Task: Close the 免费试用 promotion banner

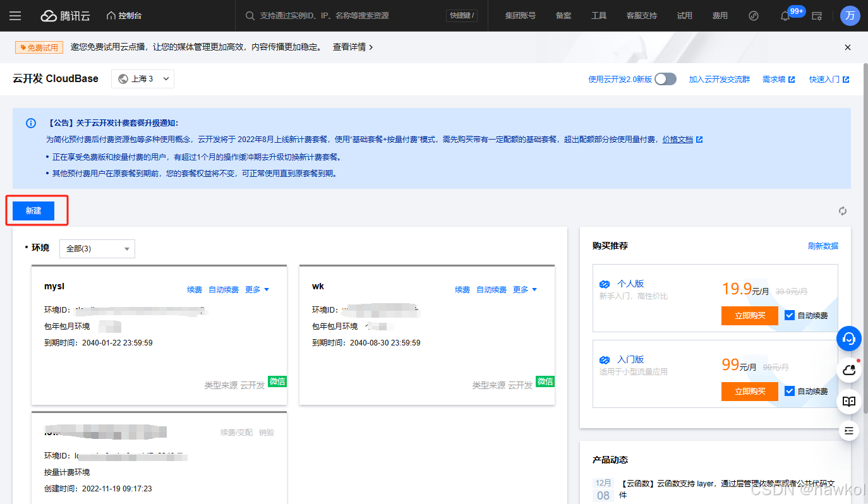Action: (848, 47)
